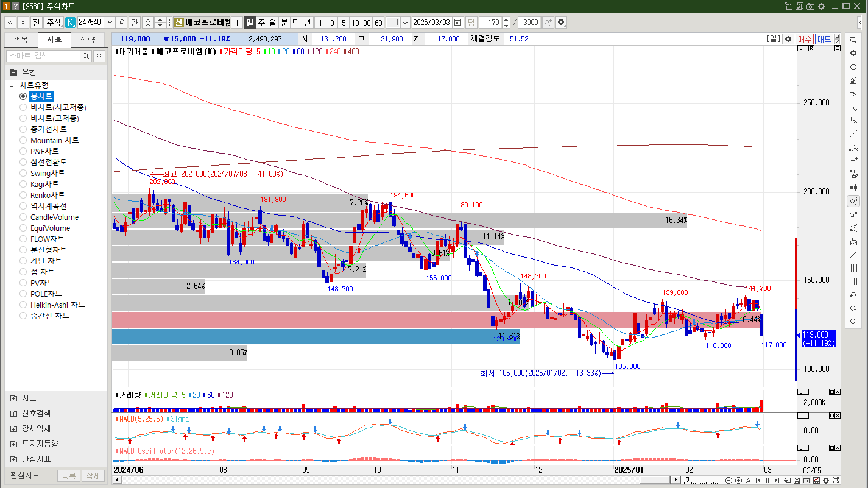Screen dimensions: 868x488
Task: Click the candlestick icon in right toolbar
Action: click(853, 188)
